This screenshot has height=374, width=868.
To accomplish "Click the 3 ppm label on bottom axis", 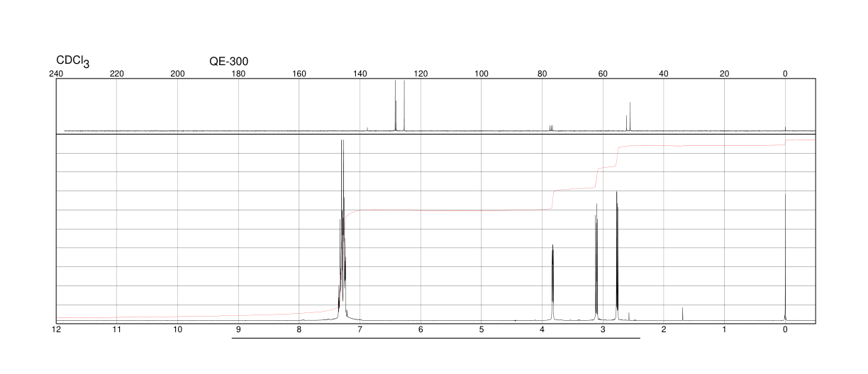I will [603, 330].
